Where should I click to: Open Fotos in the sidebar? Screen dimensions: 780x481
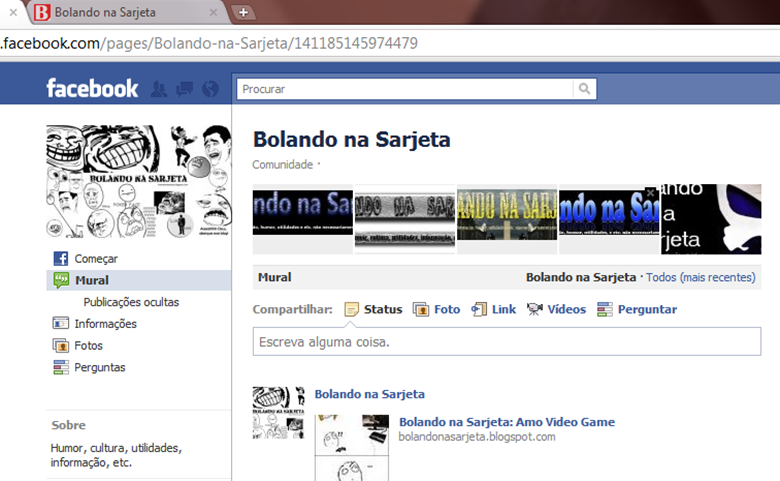pyautogui.click(x=89, y=345)
